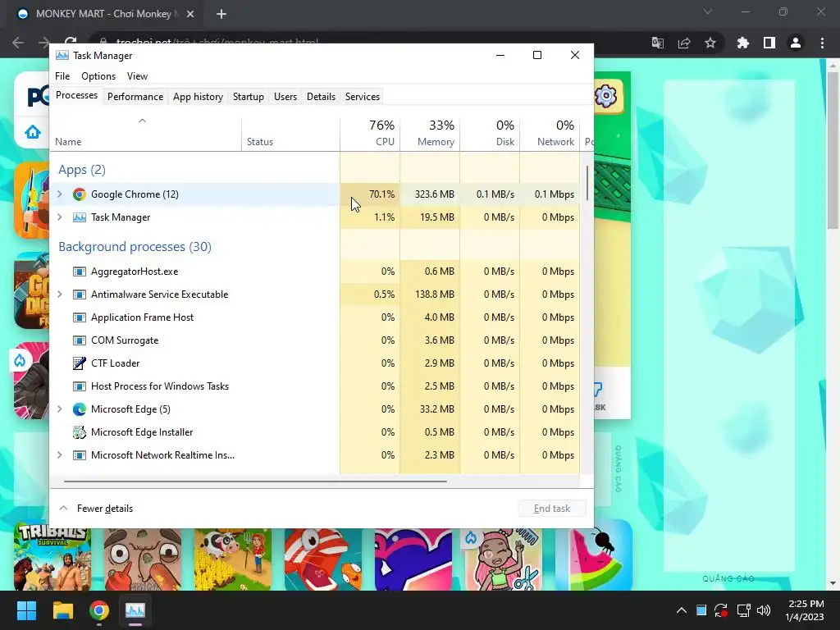The image size is (840, 630).
Task: Click the Task Manager horizontal scrollbar
Action: click(255, 481)
